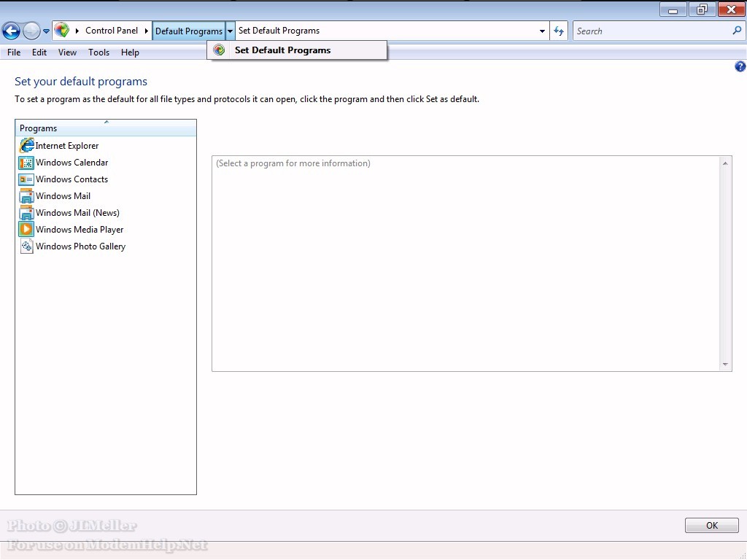Select the Windows Mail icon

pos(26,195)
